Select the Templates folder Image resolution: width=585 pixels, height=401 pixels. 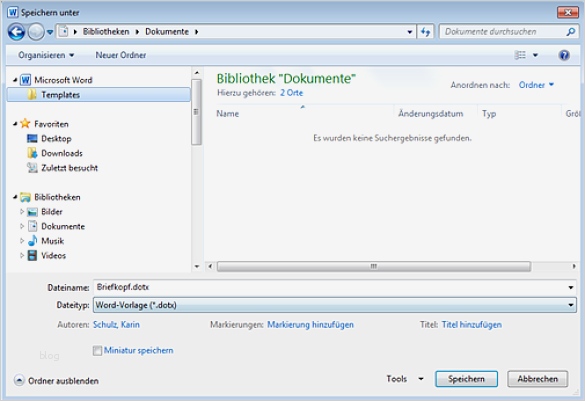tap(98, 95)
